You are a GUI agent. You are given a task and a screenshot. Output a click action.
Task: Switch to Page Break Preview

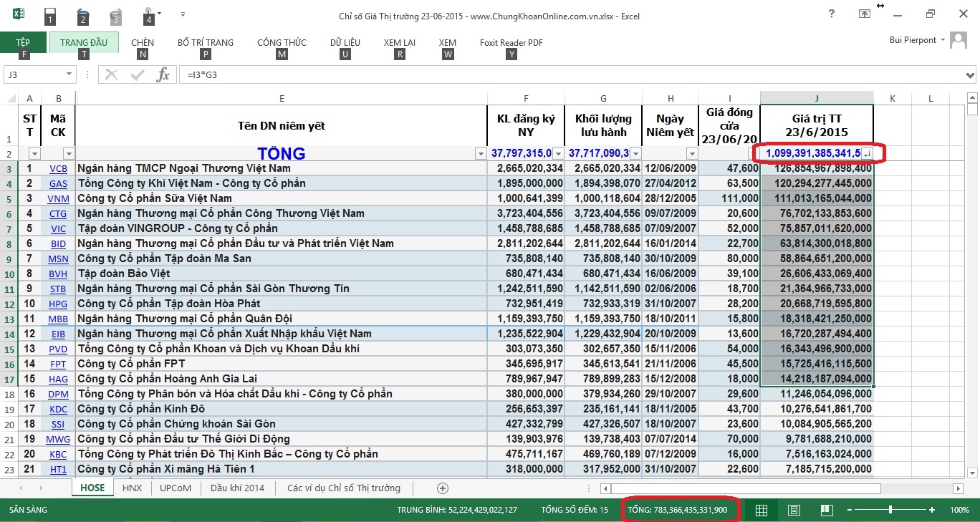pos(826,510)
